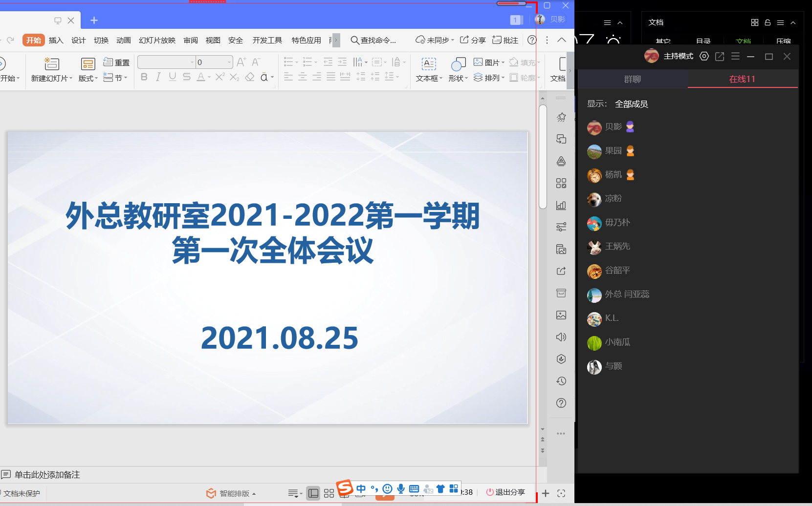The height and width of the screenshot is (506, 812).
Task: Click 单击此处添加备注 notes field
Action: (47, 475)
